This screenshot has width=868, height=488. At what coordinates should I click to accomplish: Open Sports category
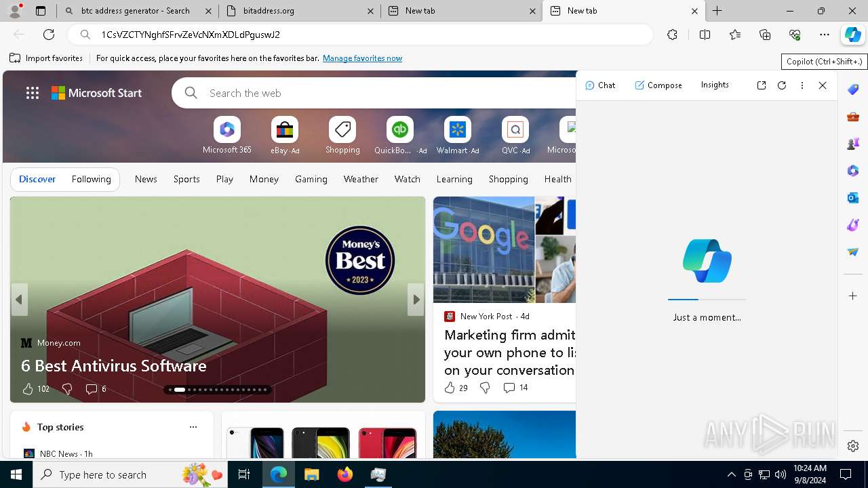[x=186, y=179]
